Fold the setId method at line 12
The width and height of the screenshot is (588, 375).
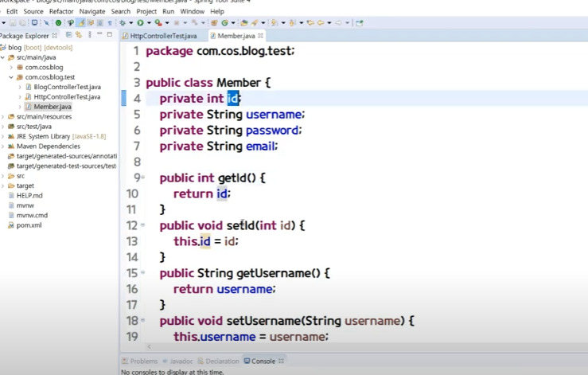point(143,225)
